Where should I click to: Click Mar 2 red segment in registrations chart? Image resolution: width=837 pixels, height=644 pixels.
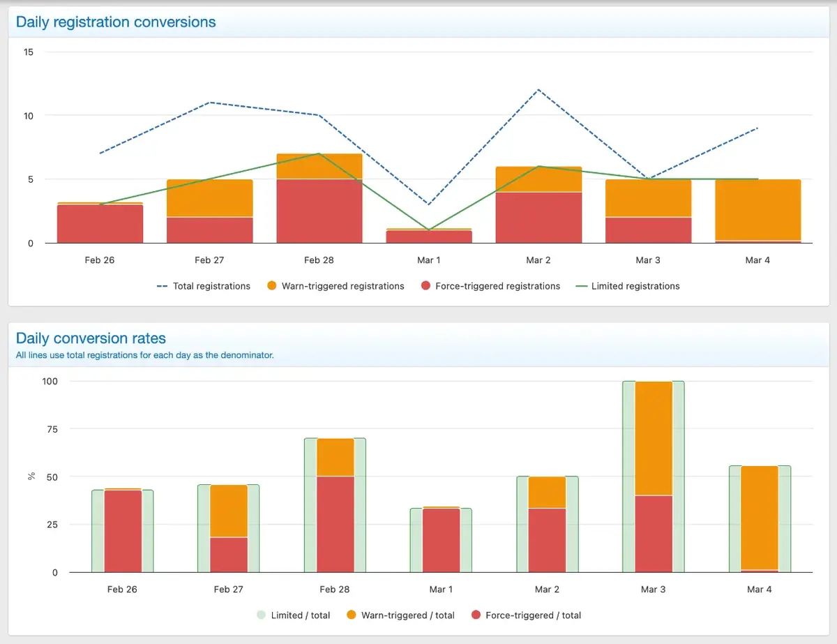tap(538, 217)
